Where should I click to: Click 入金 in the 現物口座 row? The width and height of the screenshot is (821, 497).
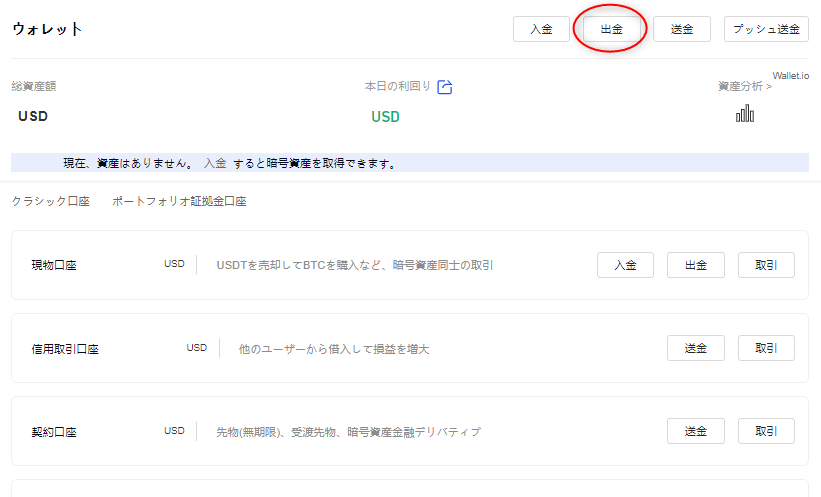[625, 265]
